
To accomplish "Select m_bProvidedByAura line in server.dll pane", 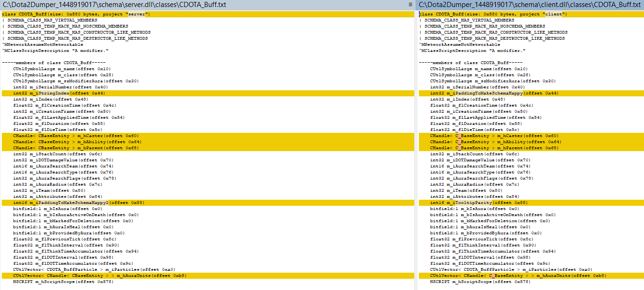I will point(68,233).
